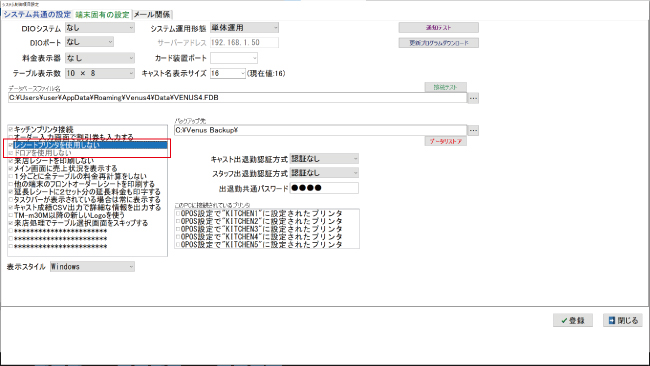Expand the カード装置ポート dropdown
The height and width of the screenshot is (366, 650).
234,58
